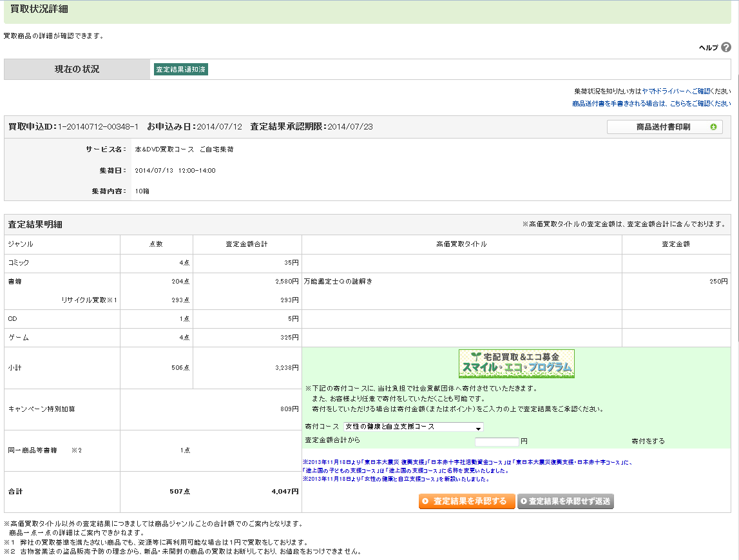Click the arrow icon on orange 査定結果を承認する button
The width and height of the screenshot is (739, 560).
(x=426, y=501)
